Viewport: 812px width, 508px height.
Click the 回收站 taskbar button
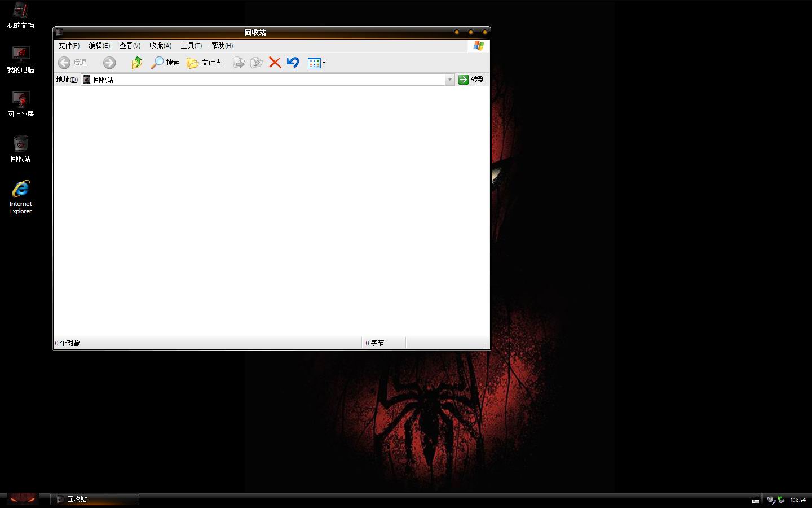(95, 500)
